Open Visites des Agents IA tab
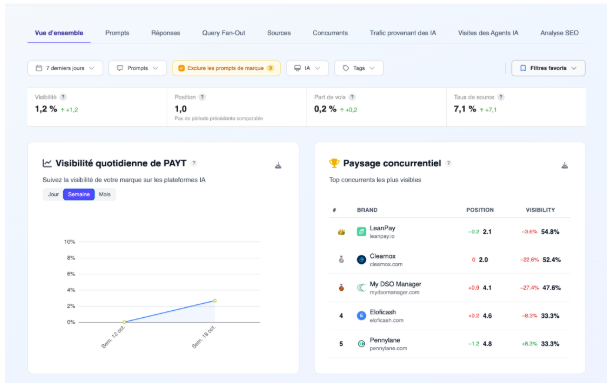Image resolution: width=612 pixels, height=386 pixels. (x=488, y=33)
